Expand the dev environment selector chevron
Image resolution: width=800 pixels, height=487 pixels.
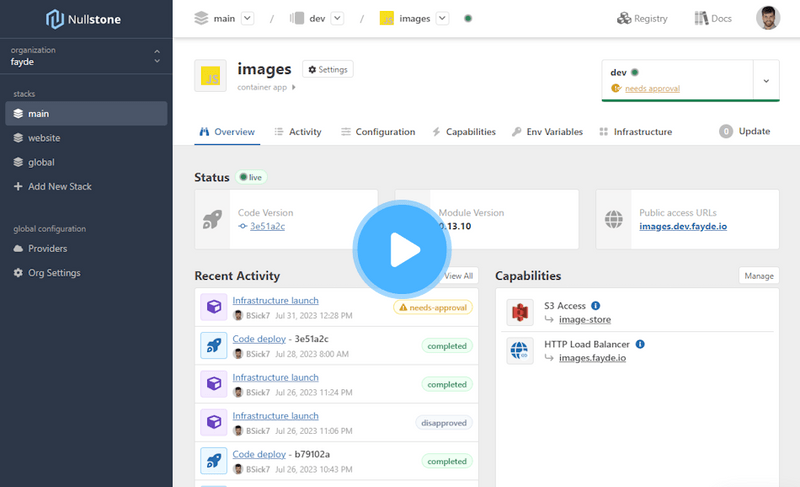(x=766, y=81)
